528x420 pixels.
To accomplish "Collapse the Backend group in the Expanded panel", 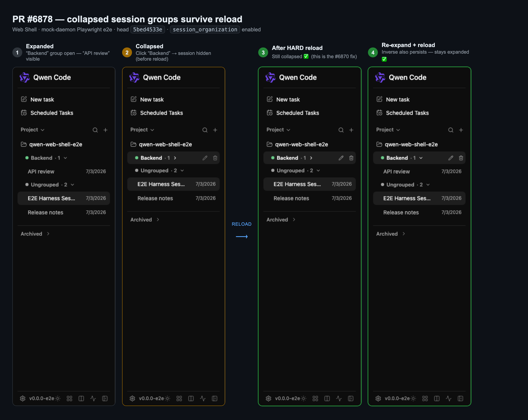I will click(x=65, y=158).
